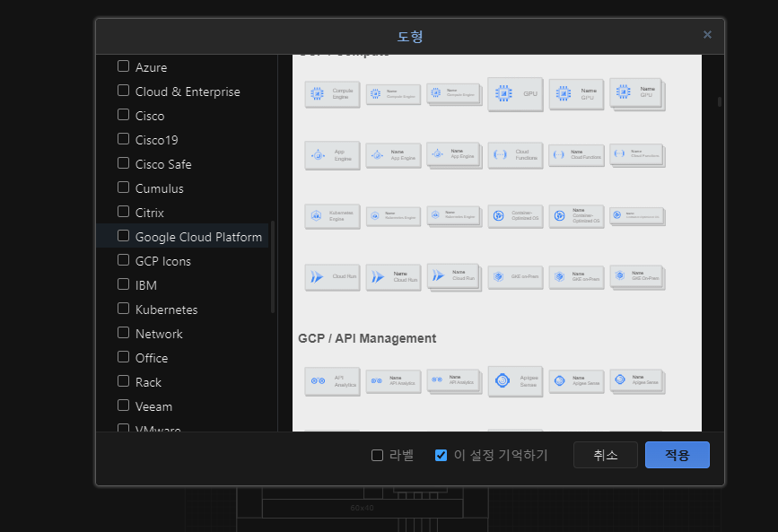Click the GCP / API Management heading
The height and width of the screenshot is (532, 778).
pos(367,338)
